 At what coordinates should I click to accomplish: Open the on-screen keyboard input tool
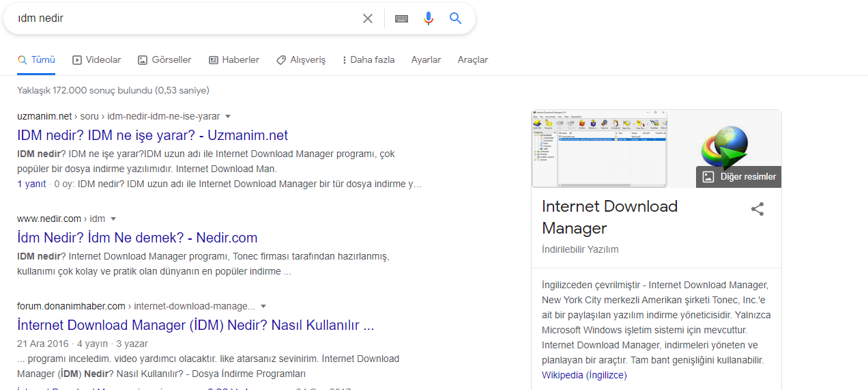[401, 18]
